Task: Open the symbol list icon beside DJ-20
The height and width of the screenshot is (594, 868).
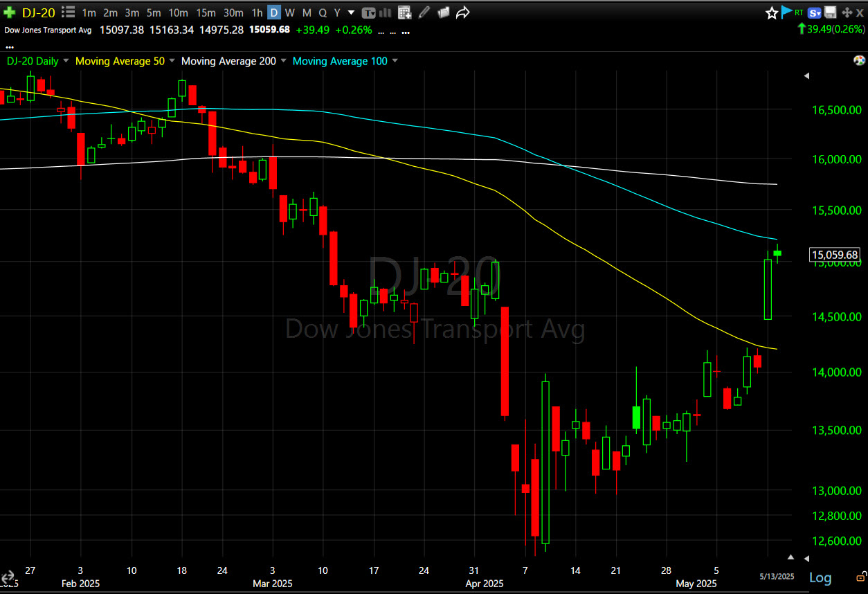Action: [x=68, y=12]
